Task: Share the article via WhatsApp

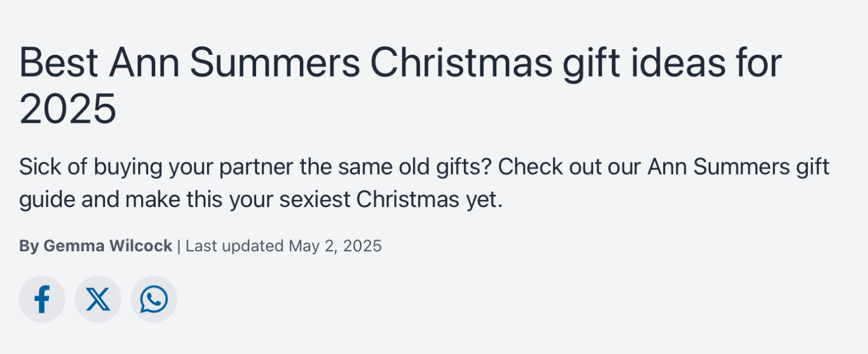Action: point(154,300)
